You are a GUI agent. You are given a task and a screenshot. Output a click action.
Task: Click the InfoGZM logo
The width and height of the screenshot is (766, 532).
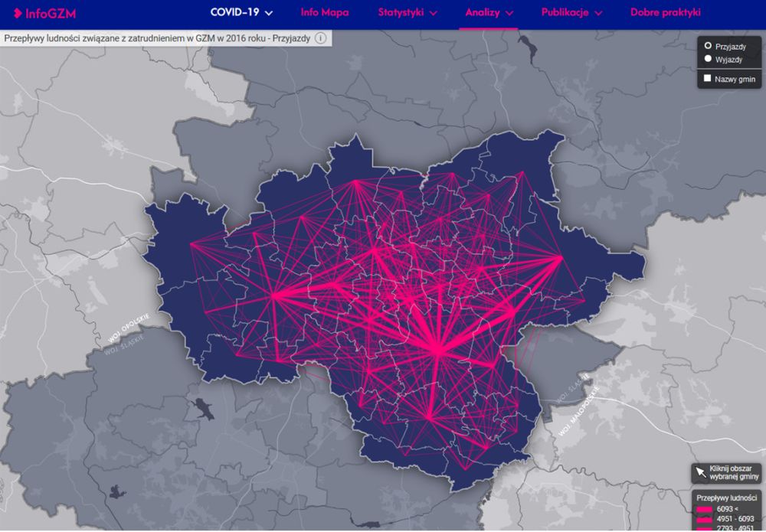(x=39, y=13)
